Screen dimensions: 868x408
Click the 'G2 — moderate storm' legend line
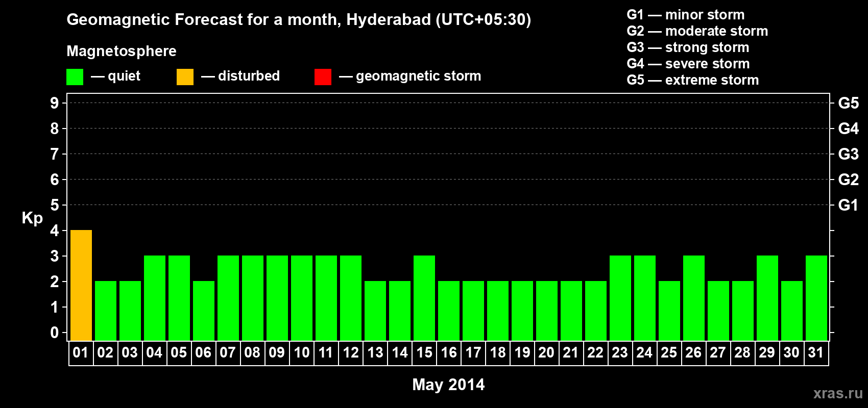[x=697, y=31]
